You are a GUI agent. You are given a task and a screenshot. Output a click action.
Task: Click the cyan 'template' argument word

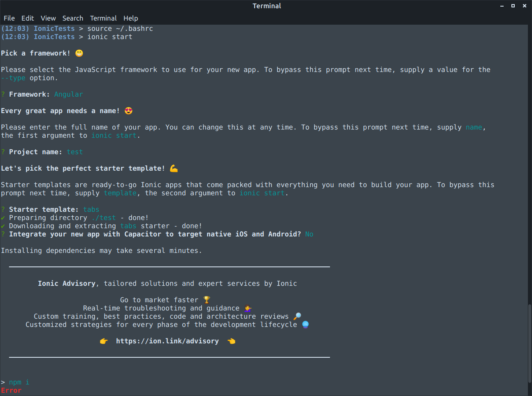[120, 193]
